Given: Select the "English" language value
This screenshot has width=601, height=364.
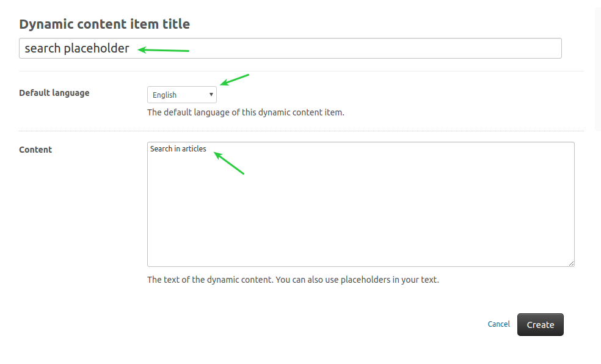Looking at the screenshot, I should pyautogui.click(x=165, y=95).
